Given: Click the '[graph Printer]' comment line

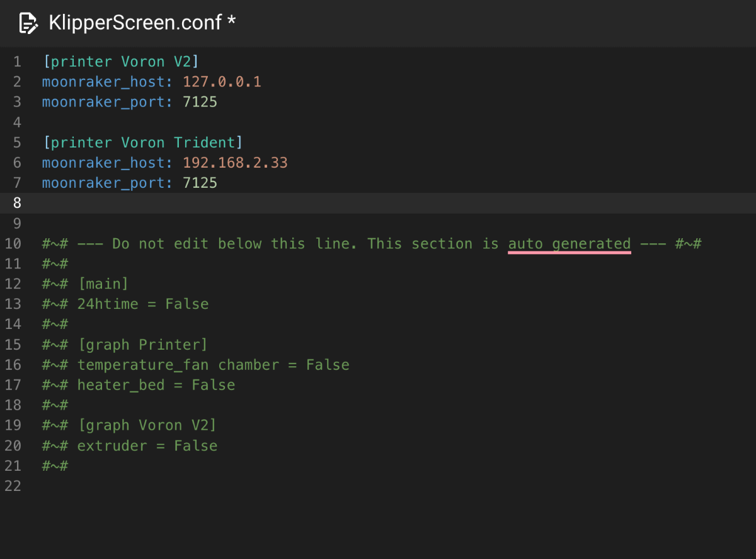Looking at the screenshot, I should 125,345.
